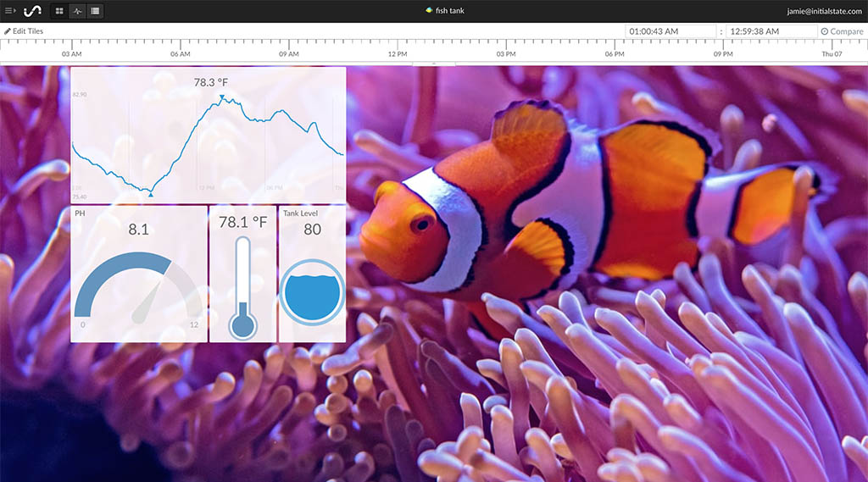Click the 80 tank level value
The height and width of the screenshot is (482, 868).
point(312,229)
